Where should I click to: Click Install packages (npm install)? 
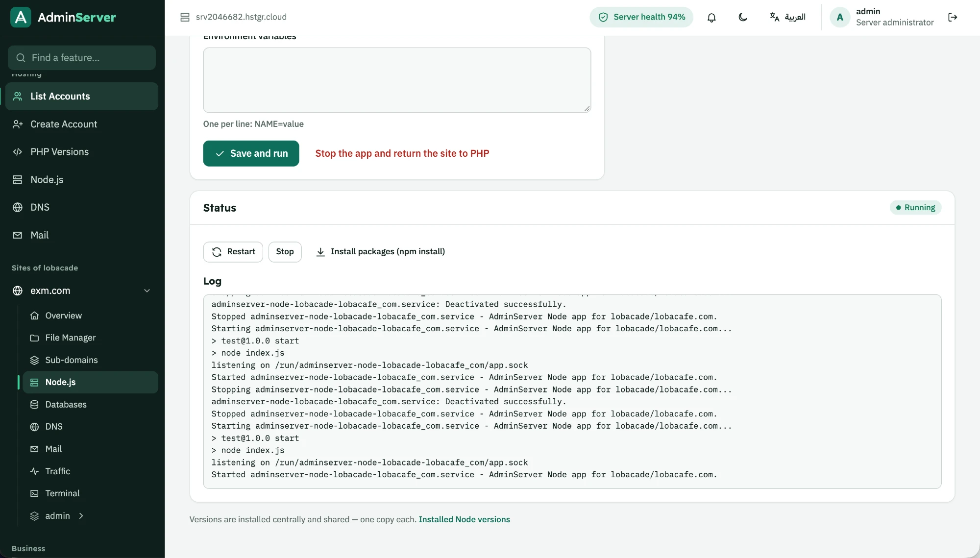[x=381, y=252]
